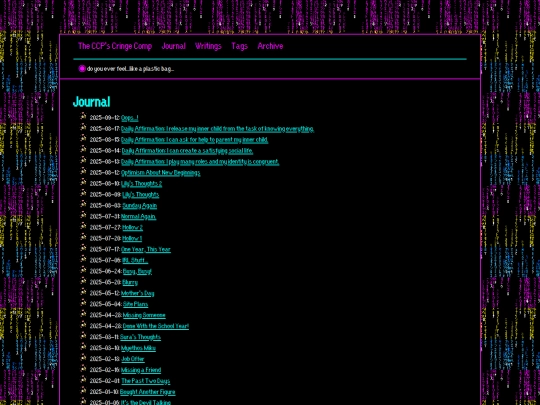
Task: Open the 'Hollow 1' entry
Action: point(132,238)
